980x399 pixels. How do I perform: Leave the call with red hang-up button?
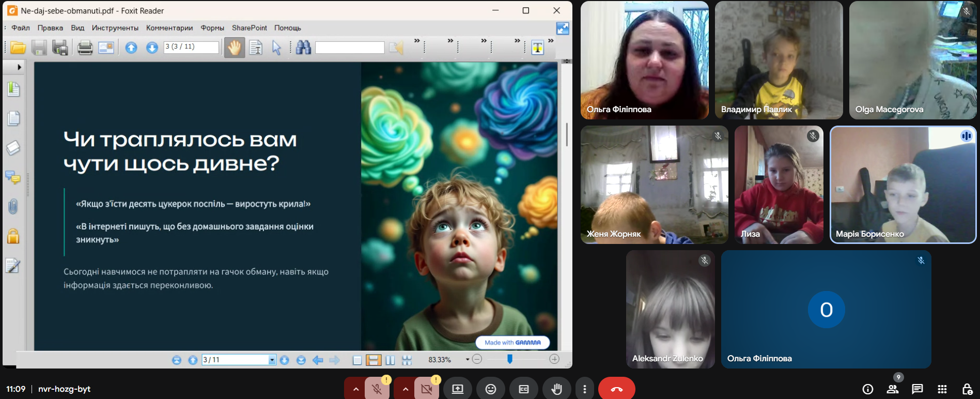(616, 389)
